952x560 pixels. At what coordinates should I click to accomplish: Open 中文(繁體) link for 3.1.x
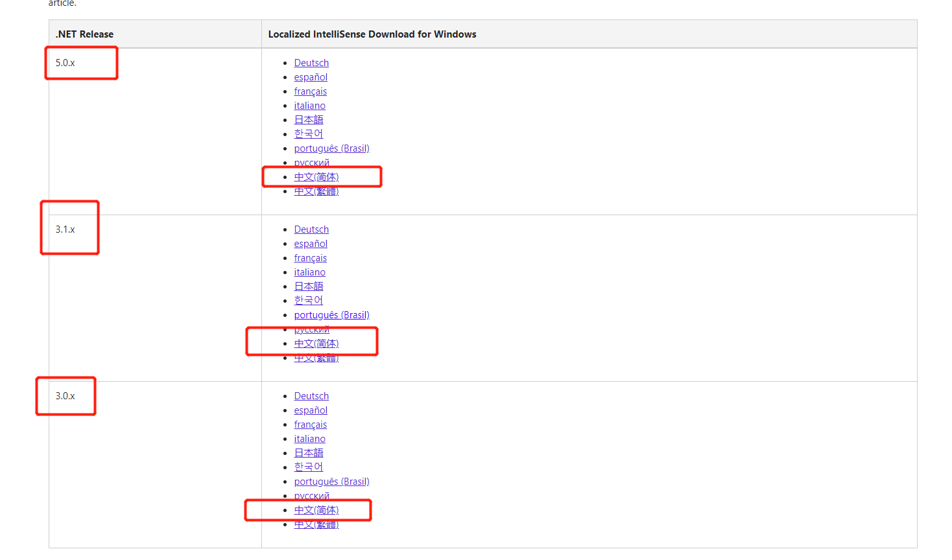click(316, 358)
